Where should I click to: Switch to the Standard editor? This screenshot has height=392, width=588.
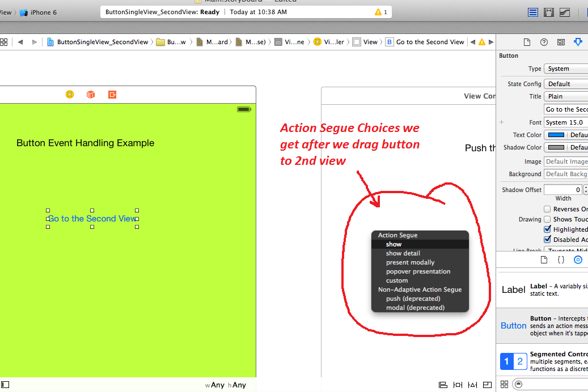tap(533, 12)
